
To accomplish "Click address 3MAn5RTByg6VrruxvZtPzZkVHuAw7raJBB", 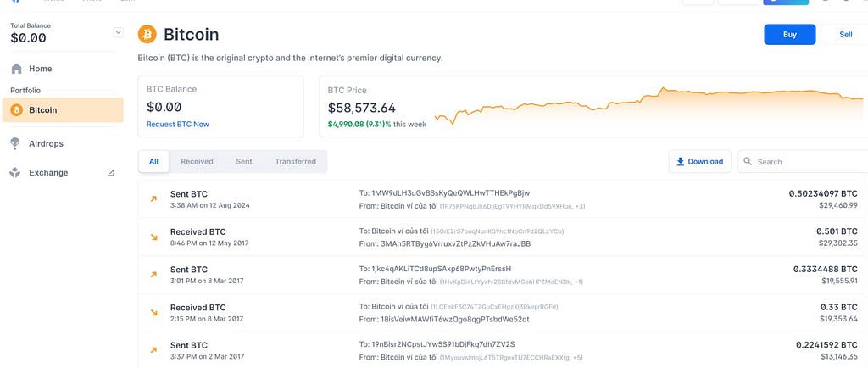I will tap(455, 243).
